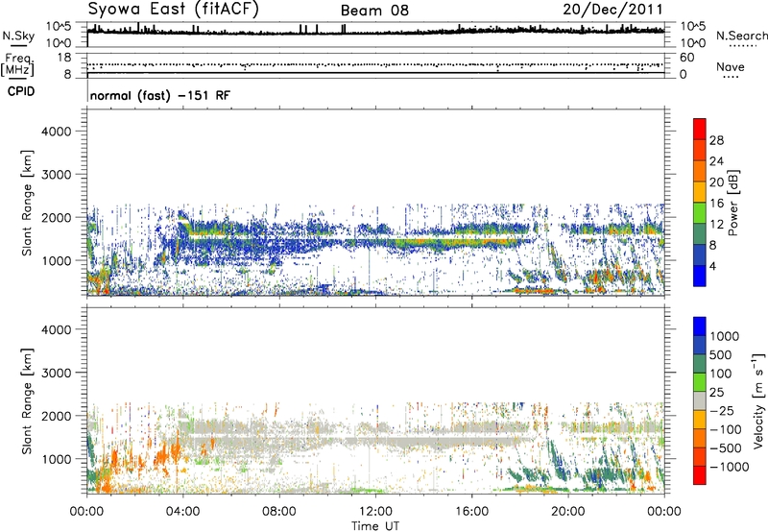Pick the red top of the power colorbar
Viewport: 768px width, 532px height.
point(700,130)
